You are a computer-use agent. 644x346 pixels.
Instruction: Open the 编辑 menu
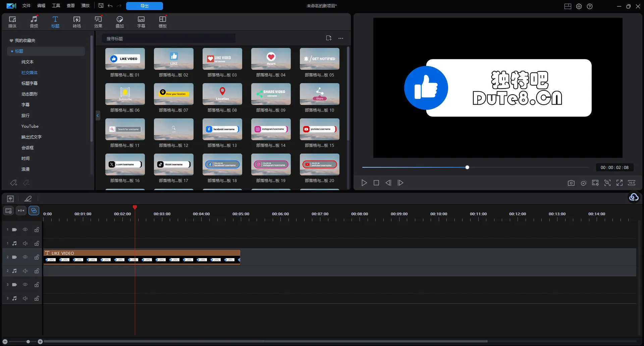click(41, 6)
